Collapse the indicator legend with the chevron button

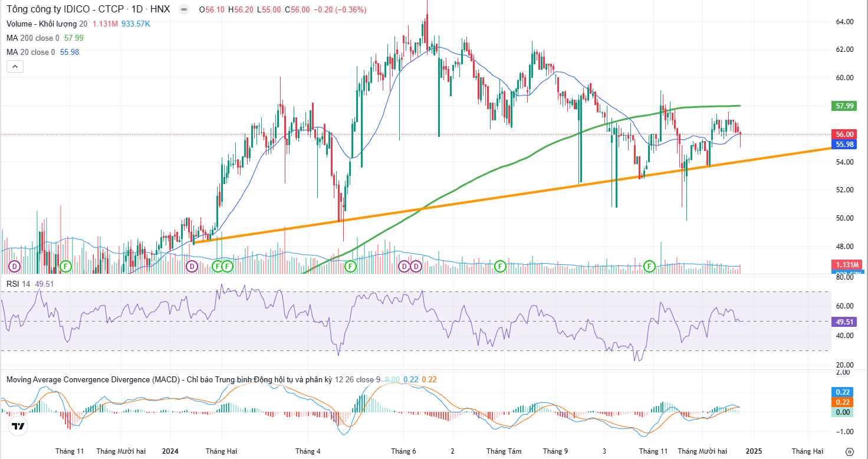tap(15, 67)
